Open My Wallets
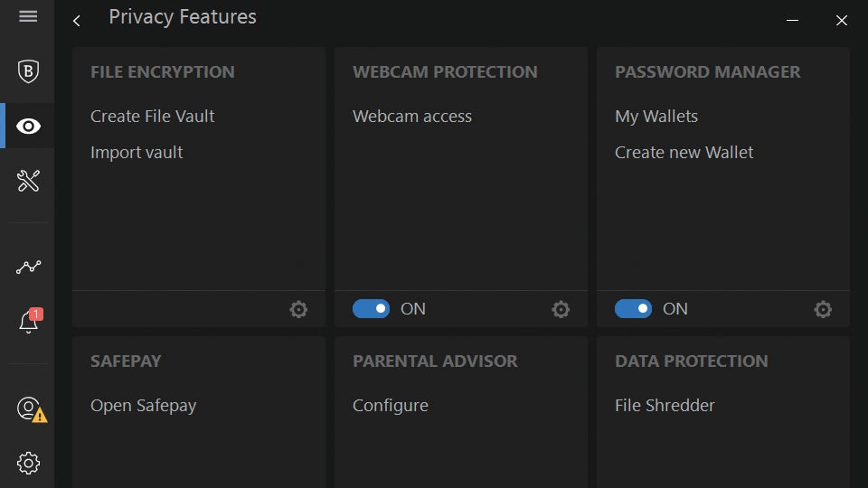This screenshot has height=488, width=868. (x=656, y=117)
